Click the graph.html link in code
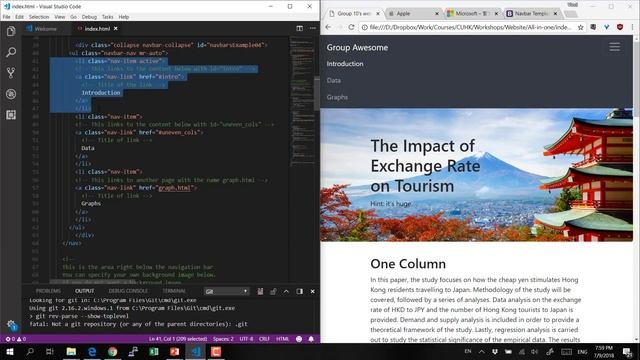Screen dimensions: 640x360 pos(174,188)
